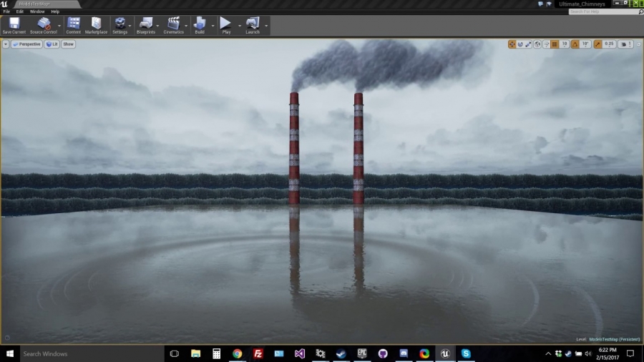The image size is (644, 362).
Task: Open the Window menu
Action: pyautogui.click(x=37, y=11)
